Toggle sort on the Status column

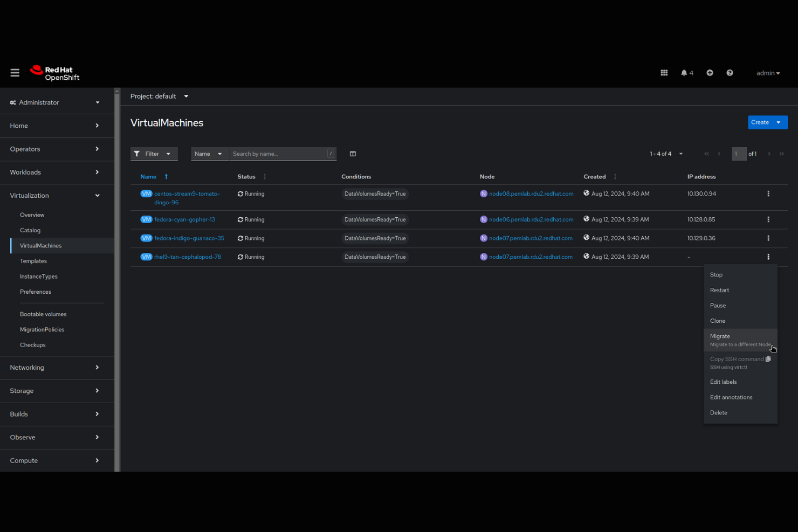(x=265, y=176)
